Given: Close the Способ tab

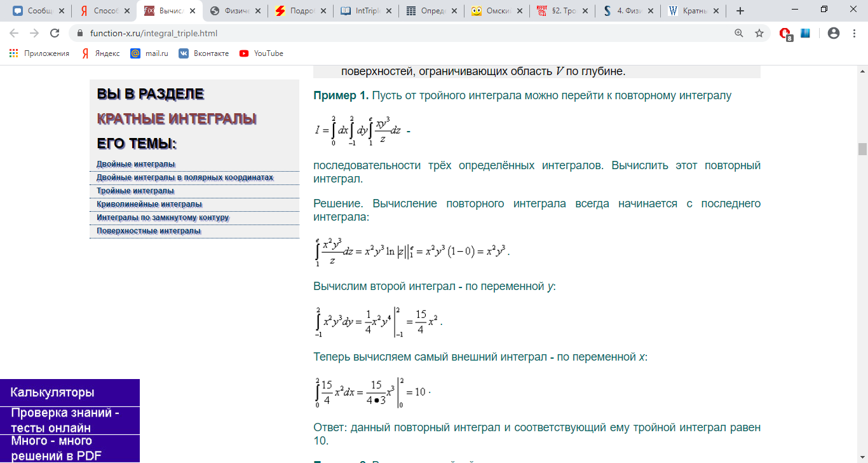Looking at the screenshot, I should point(126,11).
